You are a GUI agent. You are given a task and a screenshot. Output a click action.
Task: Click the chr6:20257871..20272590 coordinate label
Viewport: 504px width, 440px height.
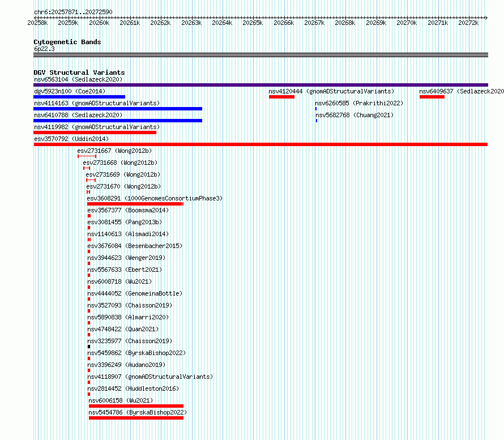73,12
